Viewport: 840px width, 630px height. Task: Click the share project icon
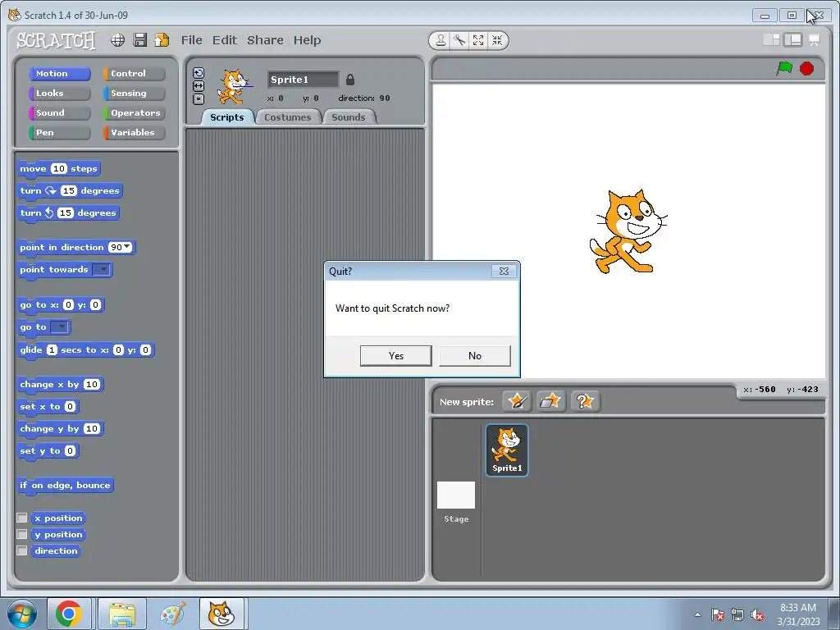tap(162, 40)
